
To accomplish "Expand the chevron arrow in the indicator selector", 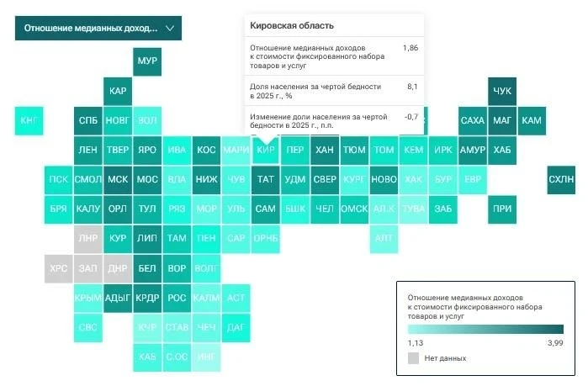I will coord(170,28).
